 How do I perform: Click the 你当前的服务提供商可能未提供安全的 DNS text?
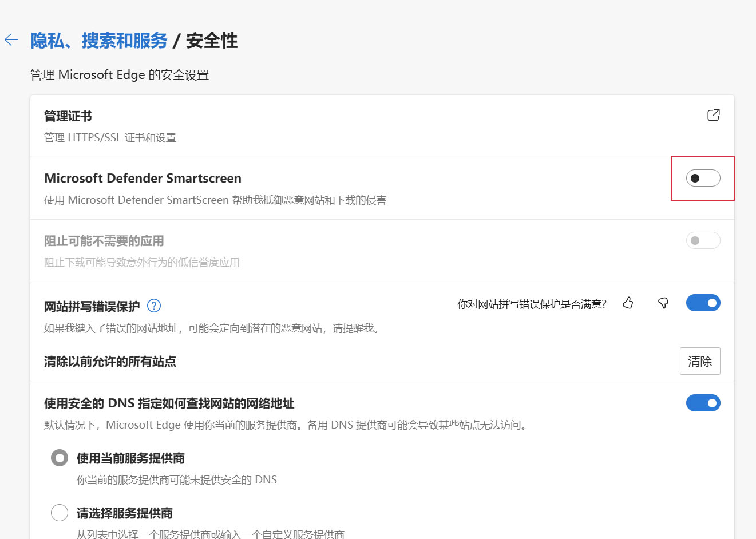pos(177,479)
